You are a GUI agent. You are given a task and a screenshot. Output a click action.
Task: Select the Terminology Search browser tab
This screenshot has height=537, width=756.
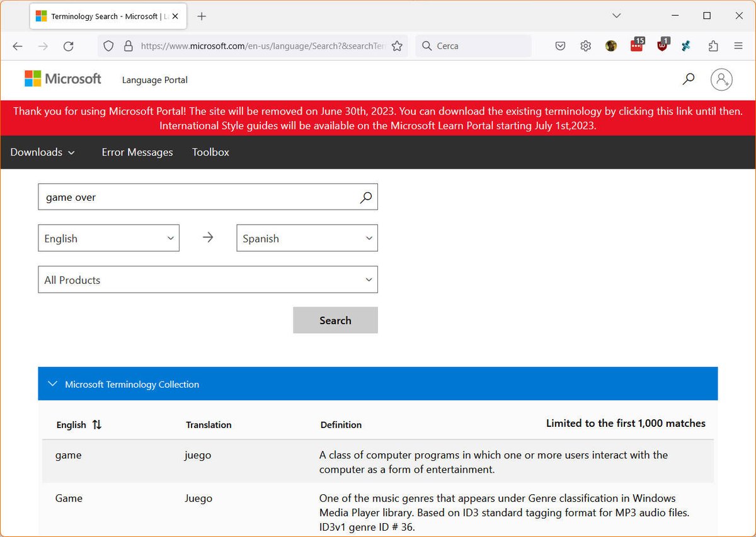coord(109,16)
